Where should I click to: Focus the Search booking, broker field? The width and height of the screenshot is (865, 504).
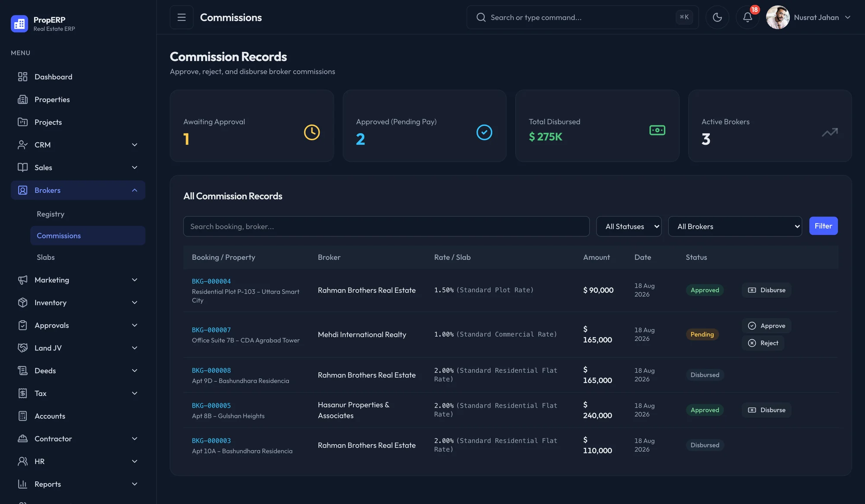pyautogui.click(x=386, y=226)
